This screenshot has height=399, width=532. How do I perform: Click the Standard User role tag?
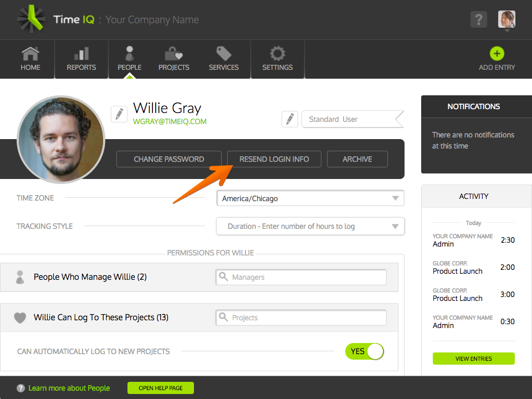[x=352, y=119]
